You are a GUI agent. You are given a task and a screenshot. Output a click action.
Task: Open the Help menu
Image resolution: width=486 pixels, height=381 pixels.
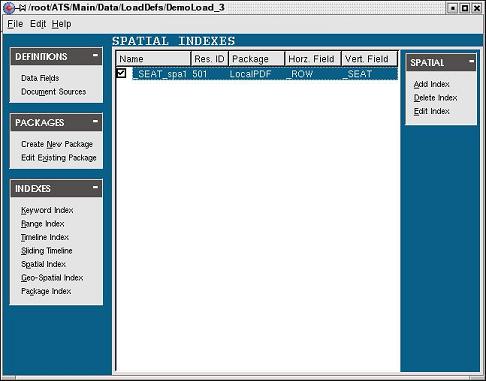61,24
